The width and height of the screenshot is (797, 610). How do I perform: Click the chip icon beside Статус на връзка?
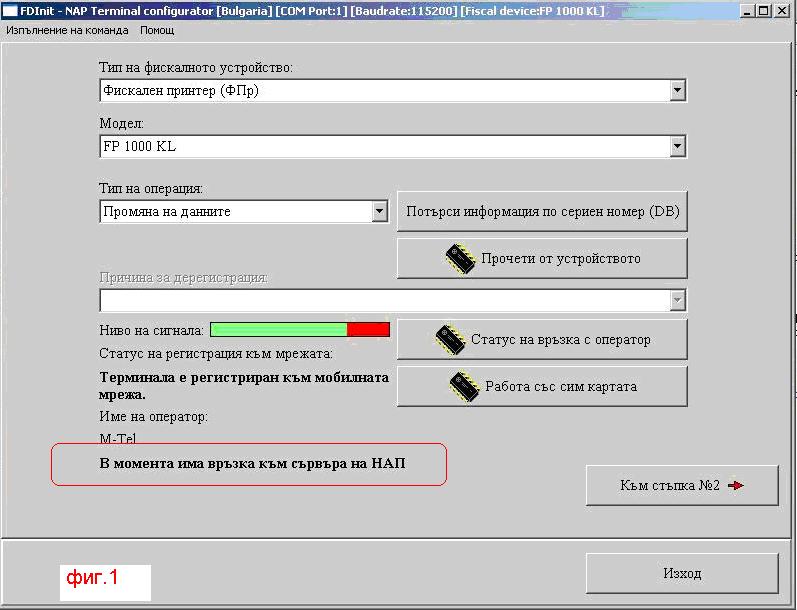pyautogui.click(x=450, y=340)
